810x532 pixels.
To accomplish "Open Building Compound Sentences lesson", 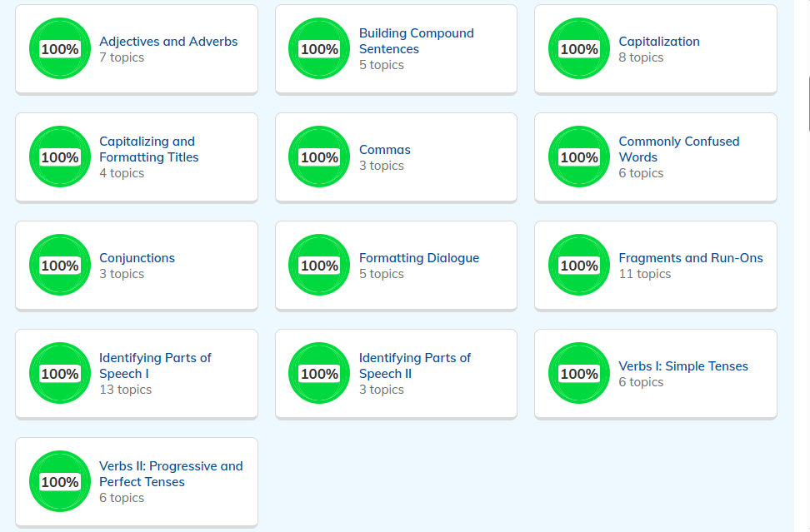I will click(x=416, y=41).
